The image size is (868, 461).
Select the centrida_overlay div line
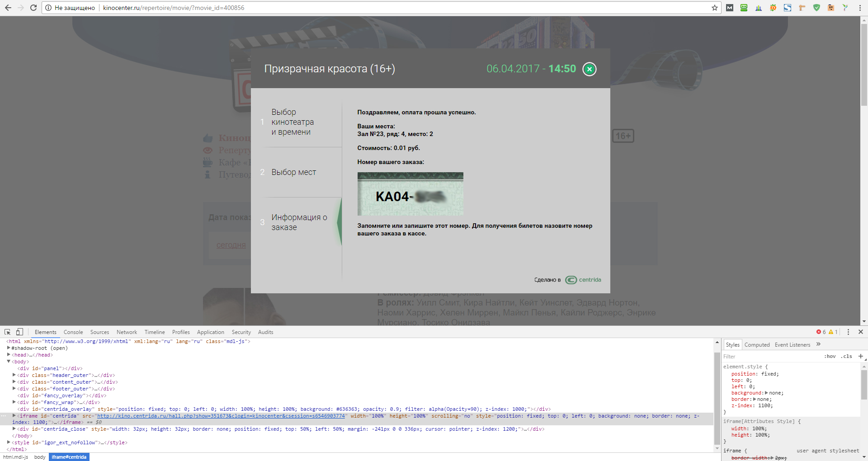(284, 409)
